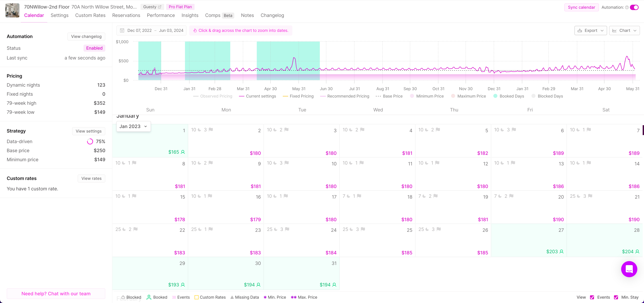Toggle Booked Days in the chart legend

(x=508, y=96)
